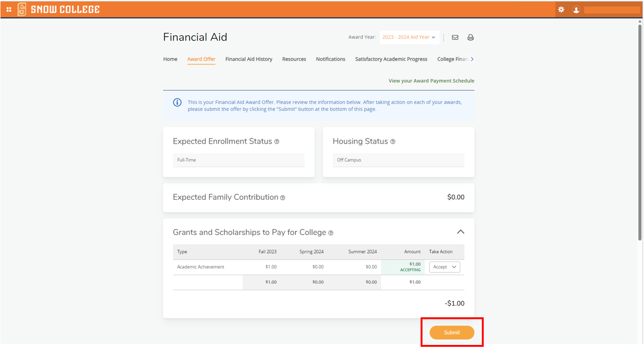
Task: Click help icon beside Expected Family Contribution
Action: [282, 198]
